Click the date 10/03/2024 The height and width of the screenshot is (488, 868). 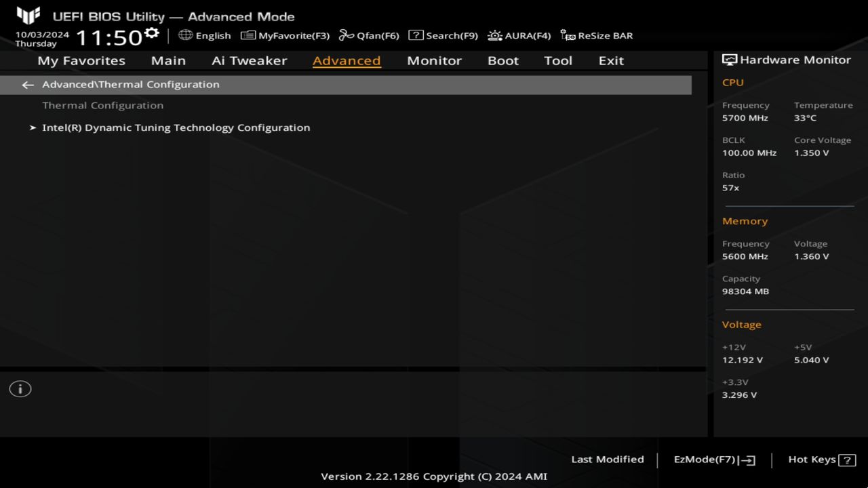point(42,35)
